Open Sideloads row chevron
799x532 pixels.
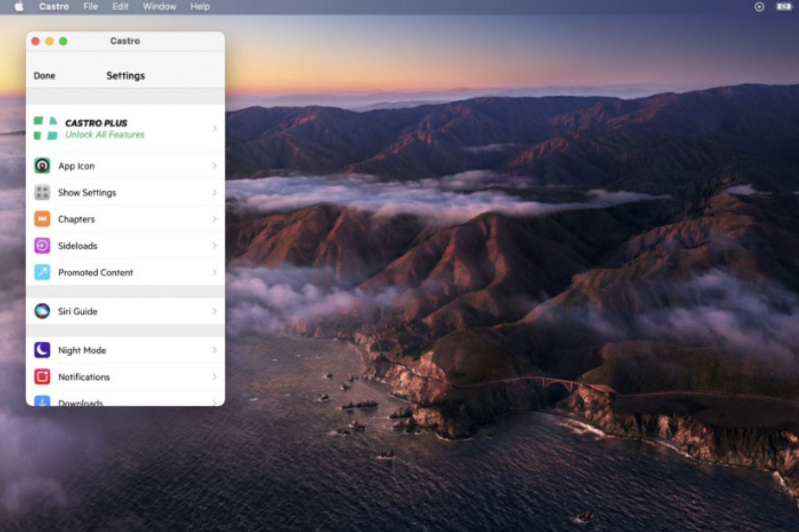tap(215, 245)
